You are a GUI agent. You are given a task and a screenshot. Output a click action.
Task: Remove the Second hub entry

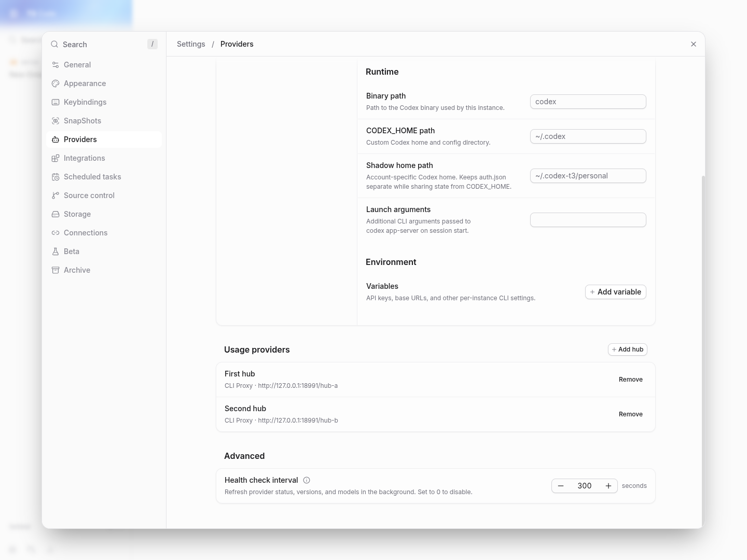pyautogui.click(x=630, y=414)
